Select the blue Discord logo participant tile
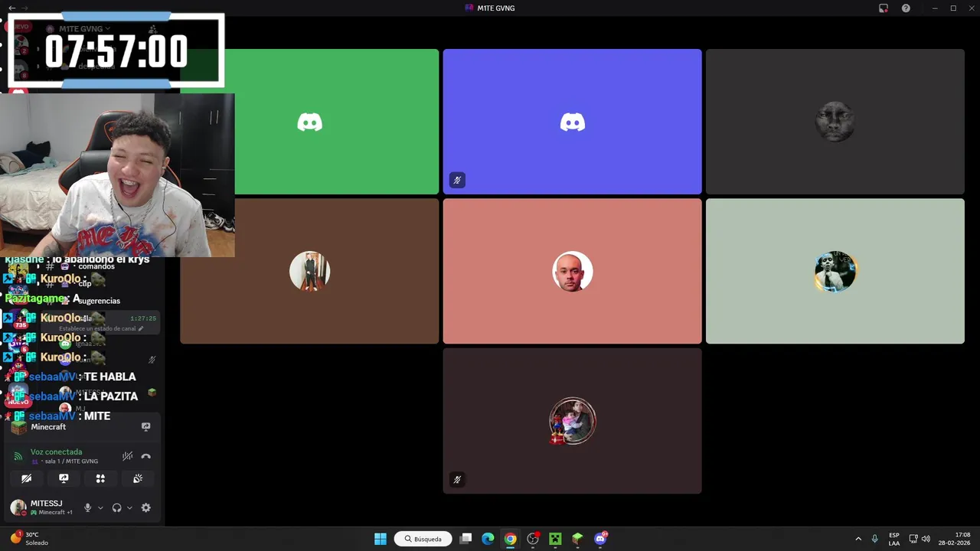The width and height of the screenshot is (980, 551). [572, 122]
